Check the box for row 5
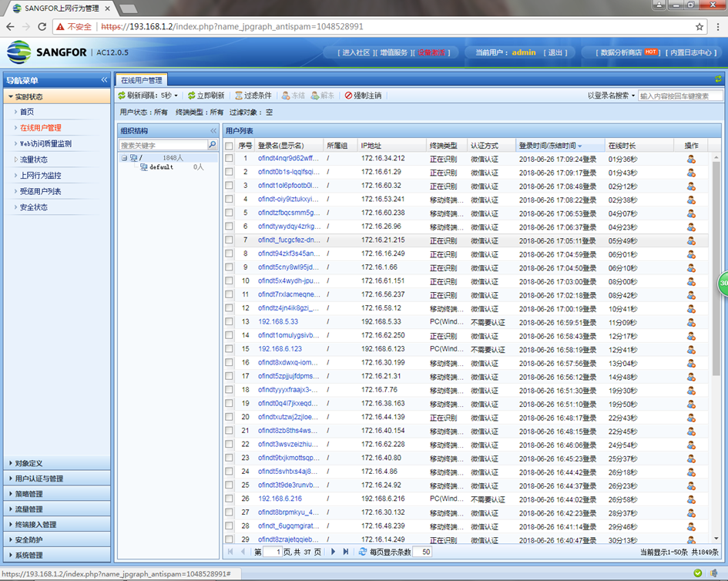Screen dimensions: 728x581 229,213
